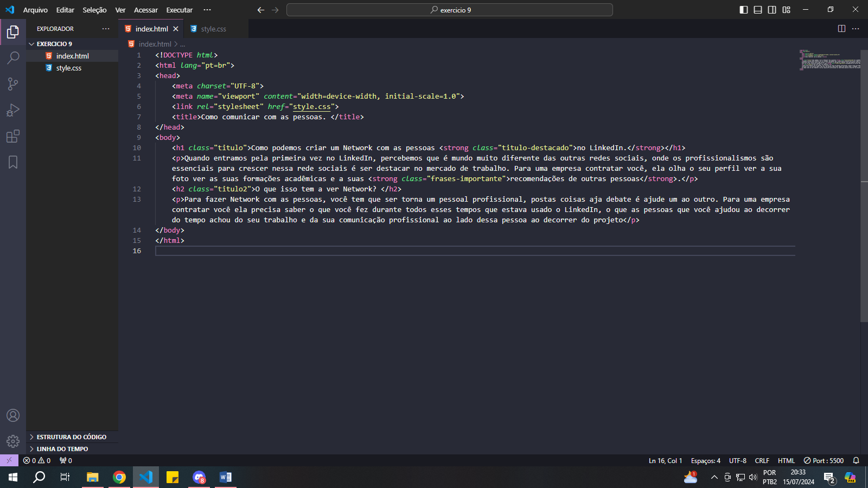Open the Search view in activity bar
This screenshot has height=488, width=868.
[x=13, y=57]
